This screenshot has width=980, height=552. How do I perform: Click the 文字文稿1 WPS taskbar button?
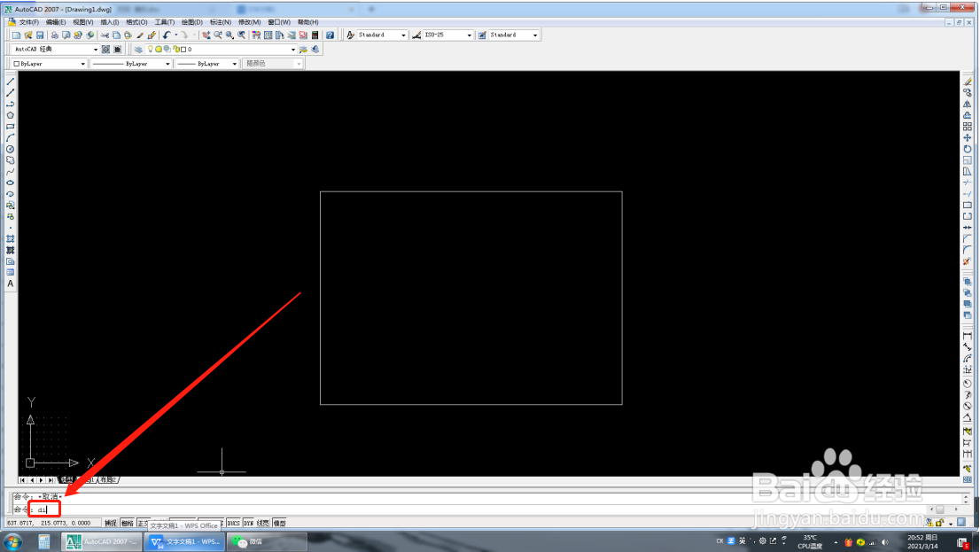(185, 541)
